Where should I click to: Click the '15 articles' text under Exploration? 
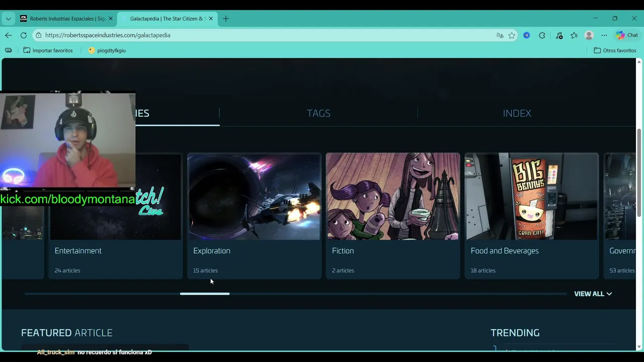[x=205, y=270]
